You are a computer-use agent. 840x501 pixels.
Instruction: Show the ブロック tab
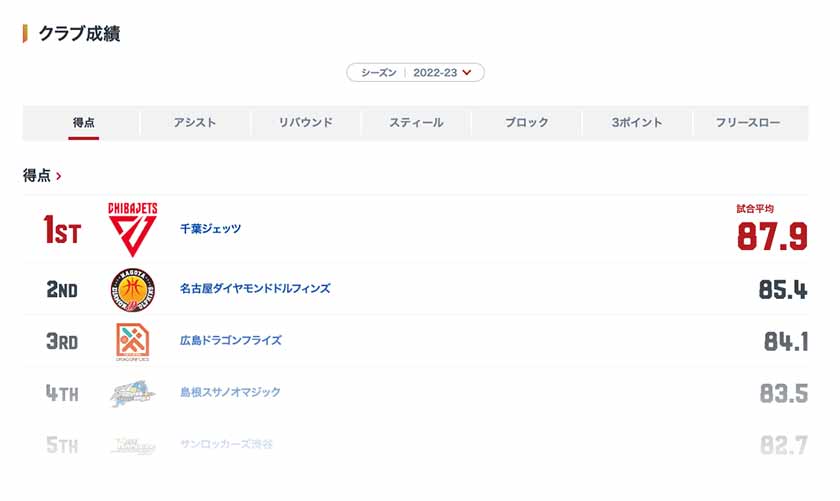point(526,123)
